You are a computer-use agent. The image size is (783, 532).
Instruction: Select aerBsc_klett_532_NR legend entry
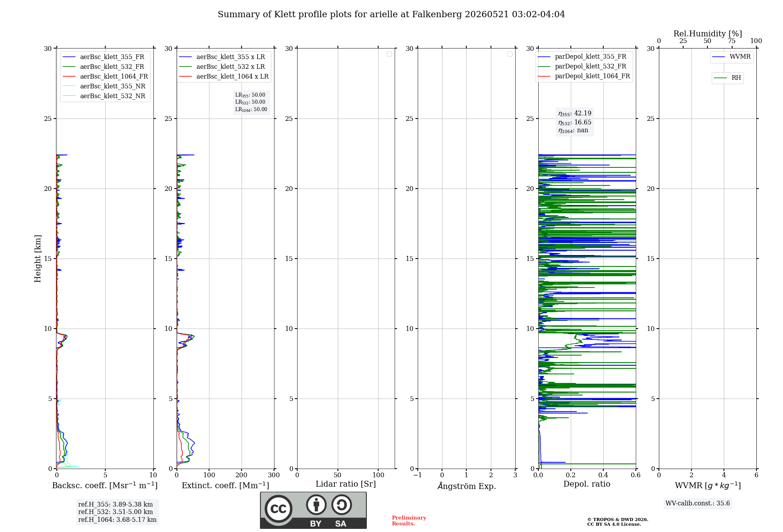point(104,96)
